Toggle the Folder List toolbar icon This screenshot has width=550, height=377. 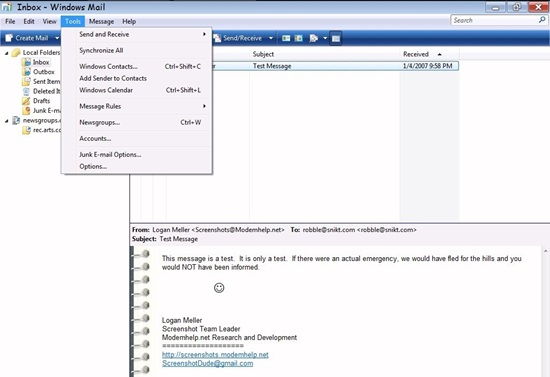pyautogui.click(x=336, y=38)
